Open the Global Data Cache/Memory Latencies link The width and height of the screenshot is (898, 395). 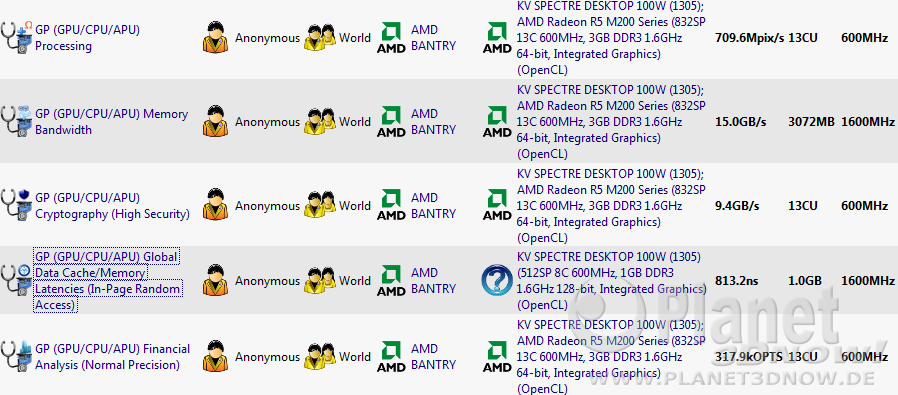point(108,281)
